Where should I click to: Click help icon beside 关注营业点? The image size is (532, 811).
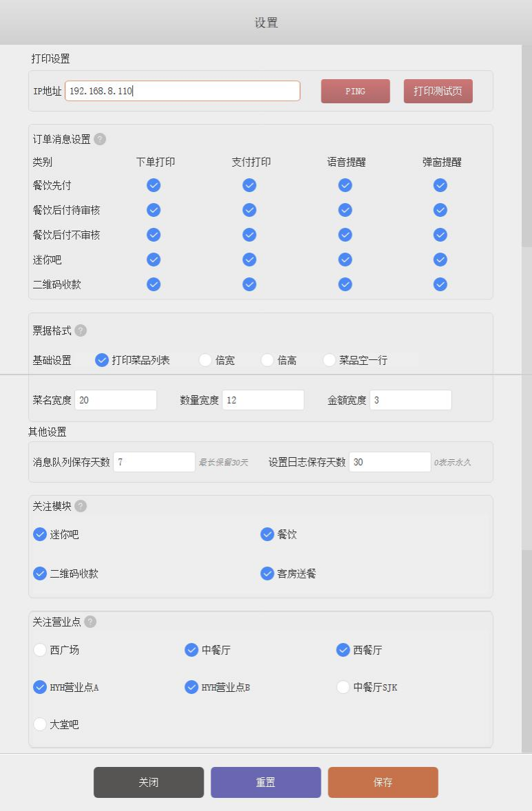coord(90,622)
